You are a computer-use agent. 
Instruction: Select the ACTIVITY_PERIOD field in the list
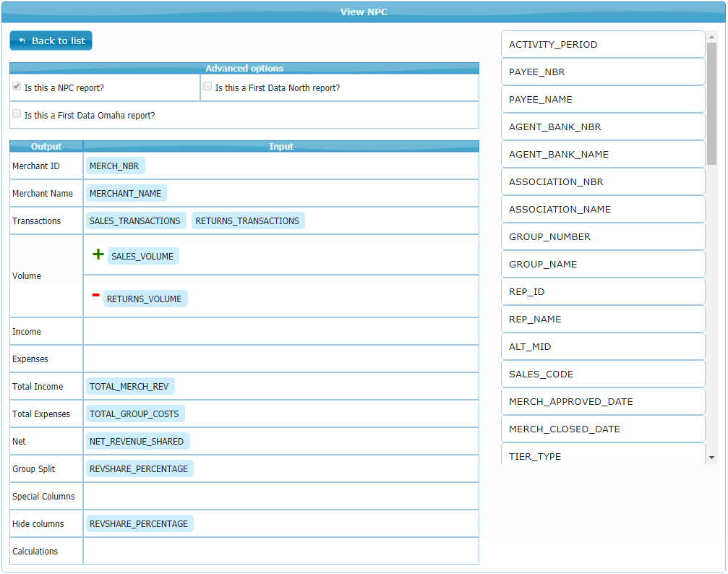click(602, 45)
